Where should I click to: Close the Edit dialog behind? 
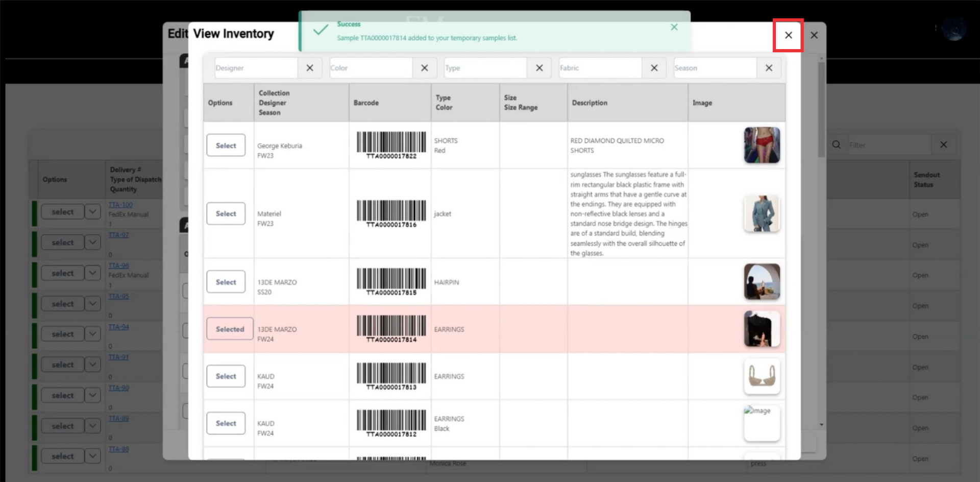[x=814, y=35]
